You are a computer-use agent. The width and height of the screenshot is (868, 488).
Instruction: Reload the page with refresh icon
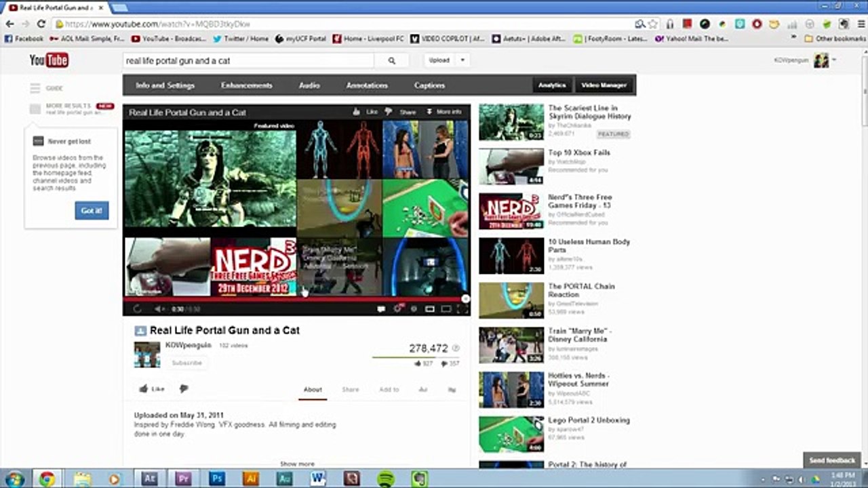pyautogui.click(x=41, y=24)
